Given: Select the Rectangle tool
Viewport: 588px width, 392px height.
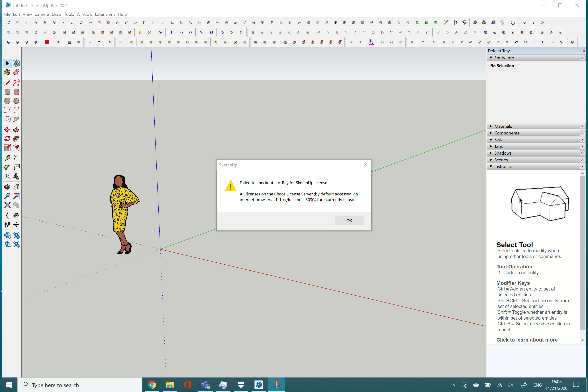Looking at the screenshot, I should tap(7, 92).
